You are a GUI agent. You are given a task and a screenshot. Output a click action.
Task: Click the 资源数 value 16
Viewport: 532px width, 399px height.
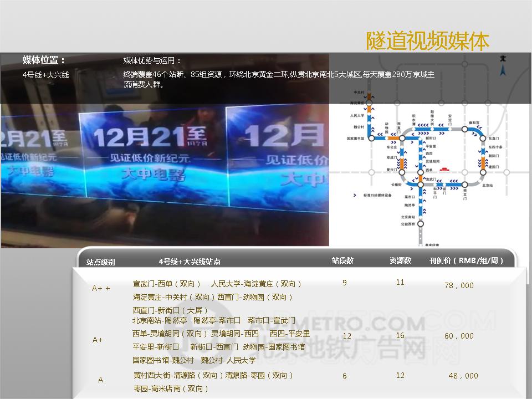pos(400,336)
